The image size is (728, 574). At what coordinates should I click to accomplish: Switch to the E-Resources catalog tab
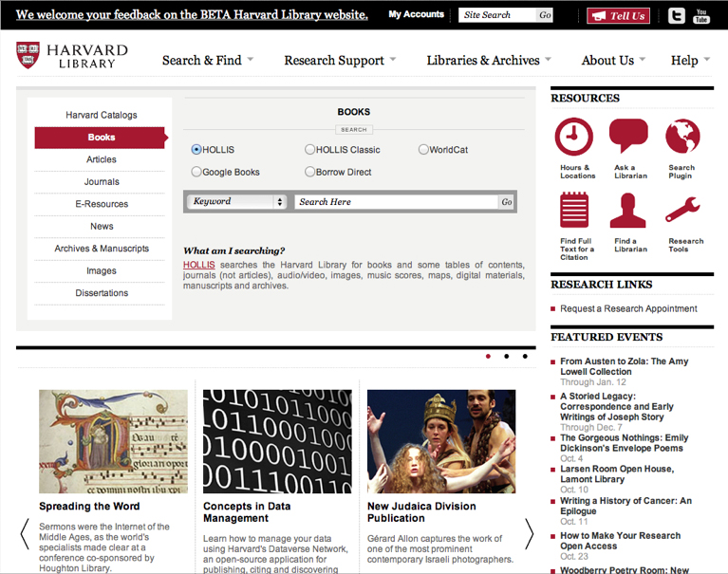102,204
